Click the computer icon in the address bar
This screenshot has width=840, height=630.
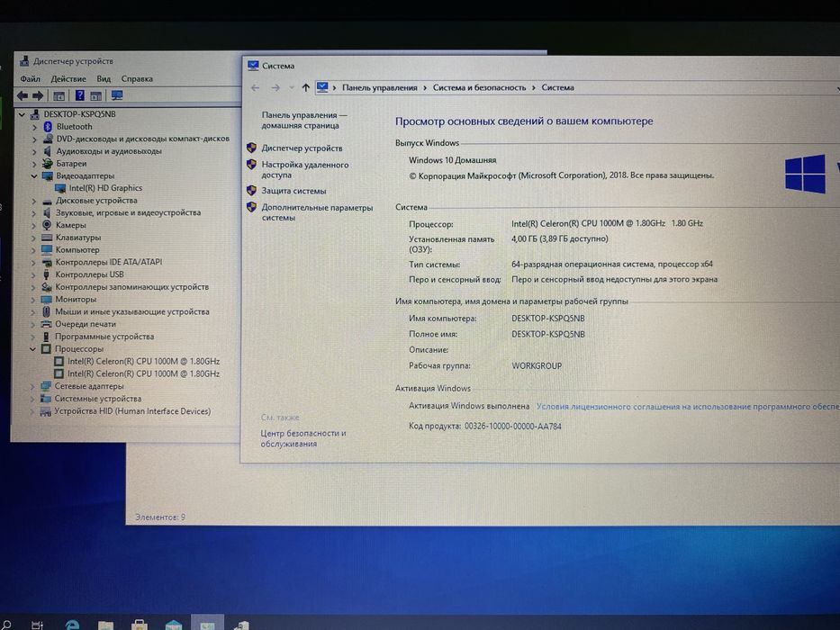(x=322, y=86)
